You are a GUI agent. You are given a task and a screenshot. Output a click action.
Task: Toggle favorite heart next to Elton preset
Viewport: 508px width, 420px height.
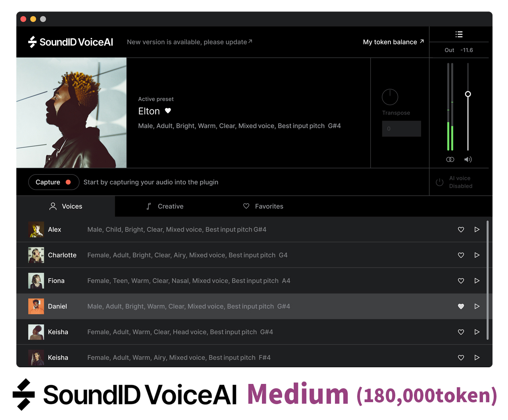tap(168, 111)
